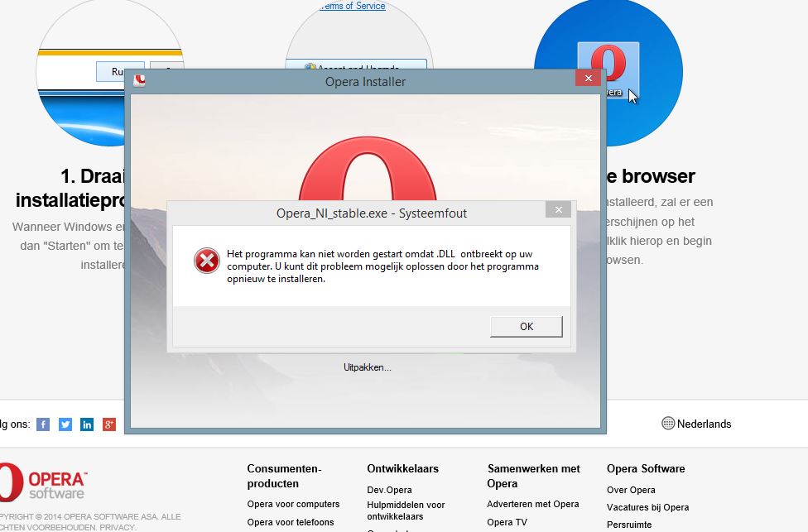Click the Uitpakken... status text

[x=368, y=367]
